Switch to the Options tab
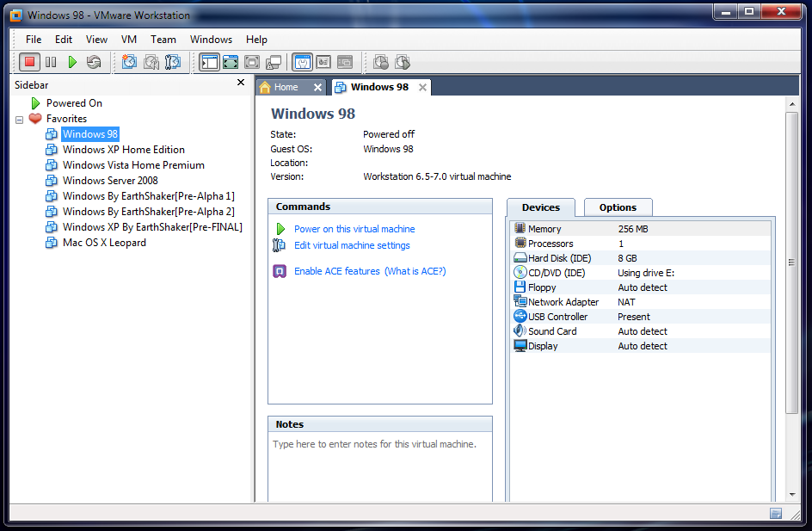The height and width of the screenshot is (531, 812). pyautogui.click(x=618, y=207)
